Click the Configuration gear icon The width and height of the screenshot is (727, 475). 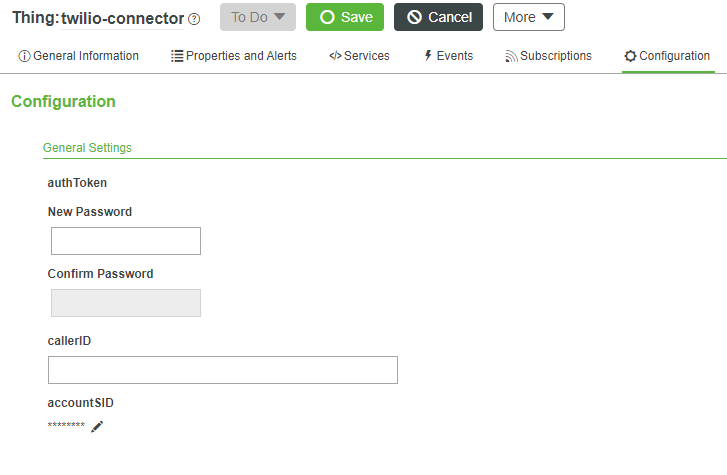coord(630,56)
